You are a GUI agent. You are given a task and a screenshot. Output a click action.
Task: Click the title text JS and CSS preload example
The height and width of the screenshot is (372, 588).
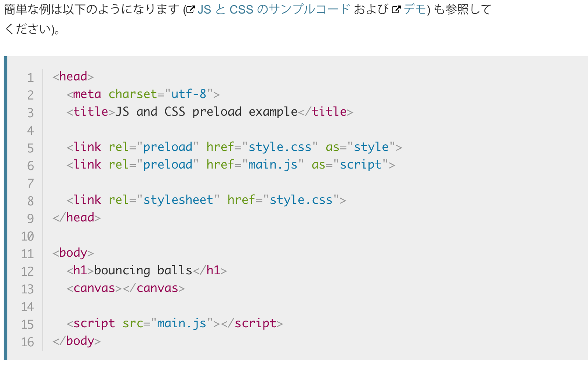[206, 112]
